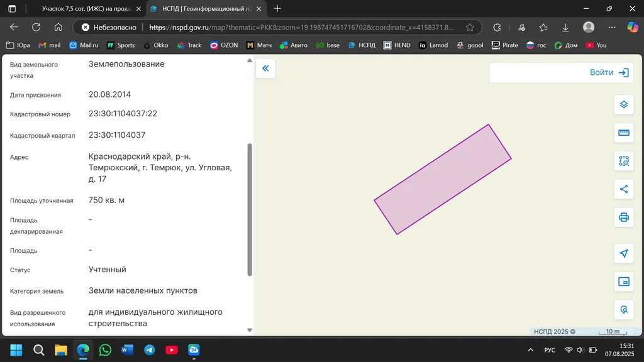Open the map layers panel
This screenshot has width=644, height=362.
(x=623, y=104)
